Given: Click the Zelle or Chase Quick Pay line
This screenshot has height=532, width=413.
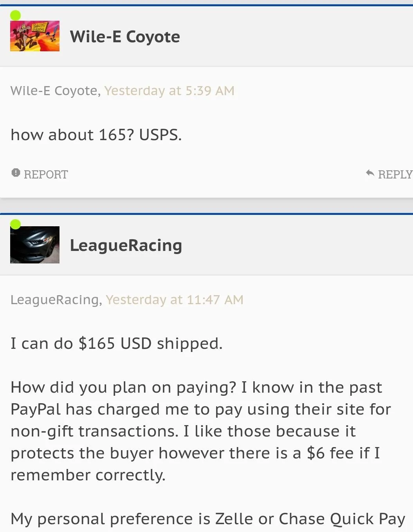Looking at the screenshot, I should click(208, 519).
